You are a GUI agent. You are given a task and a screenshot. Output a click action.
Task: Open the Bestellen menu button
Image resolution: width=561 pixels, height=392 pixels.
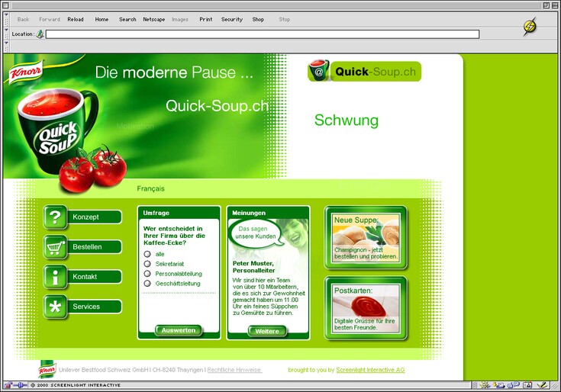(95, 247)
